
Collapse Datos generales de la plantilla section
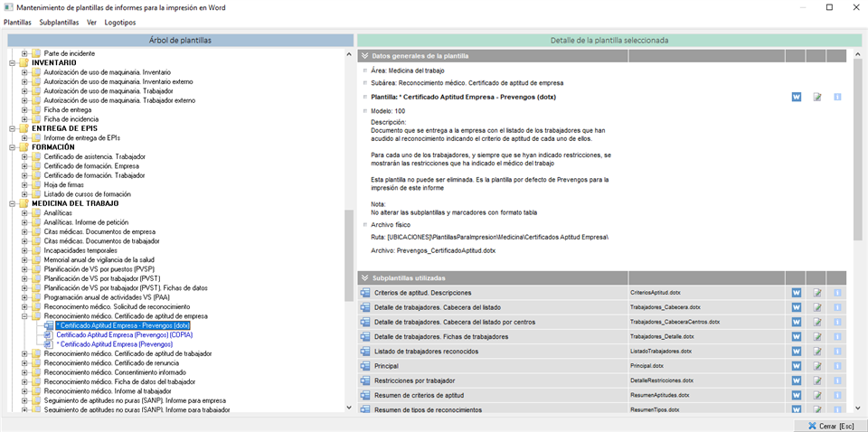point(364,56)
